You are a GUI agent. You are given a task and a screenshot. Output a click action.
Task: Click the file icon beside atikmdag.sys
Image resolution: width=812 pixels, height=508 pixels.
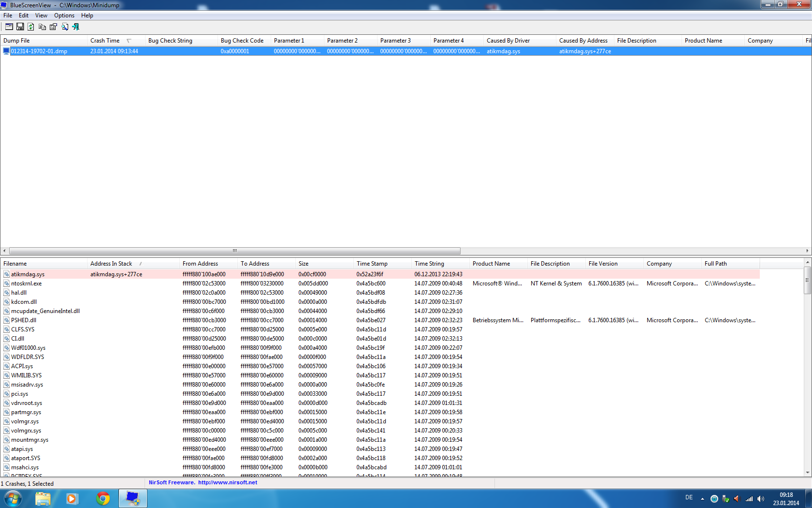pos(7,274)
